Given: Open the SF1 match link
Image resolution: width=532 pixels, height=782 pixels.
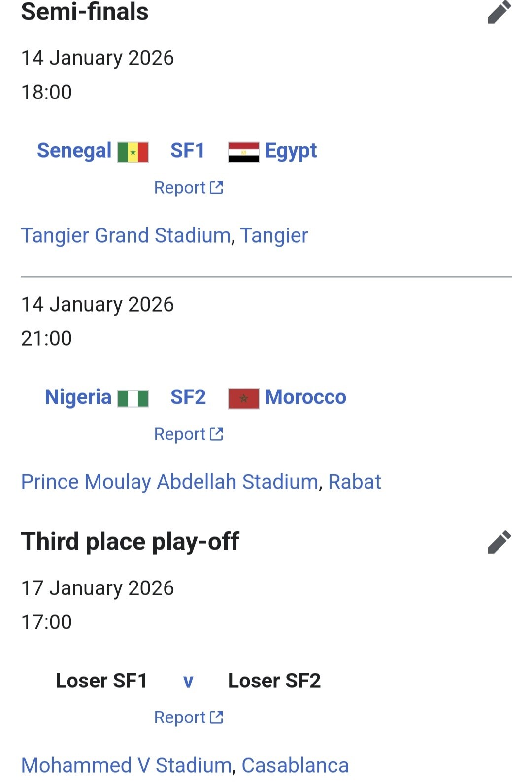Looking at the screenshot, I should (187, 151).
